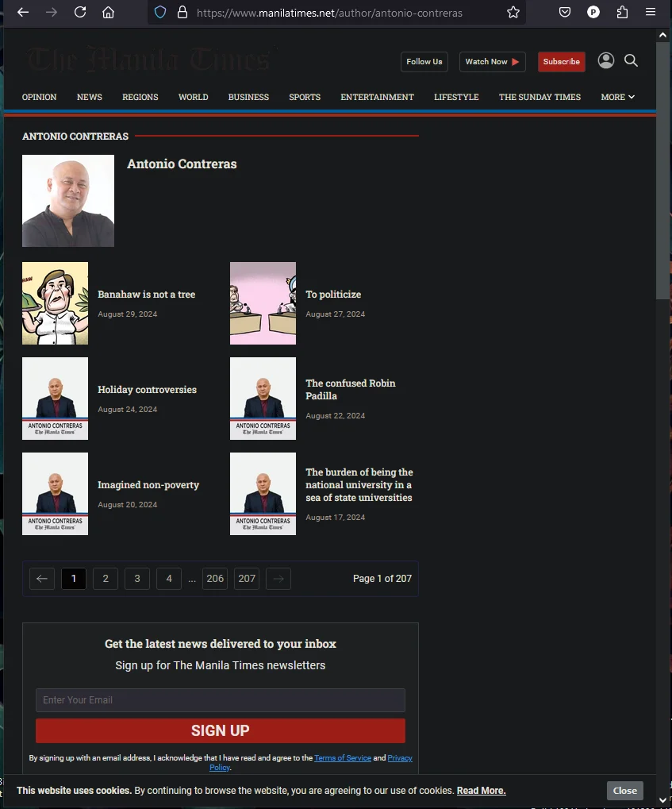The height and width of the screenshot is (809, 672).
Task: Open the national university burden article
Action: coord(359,485)
